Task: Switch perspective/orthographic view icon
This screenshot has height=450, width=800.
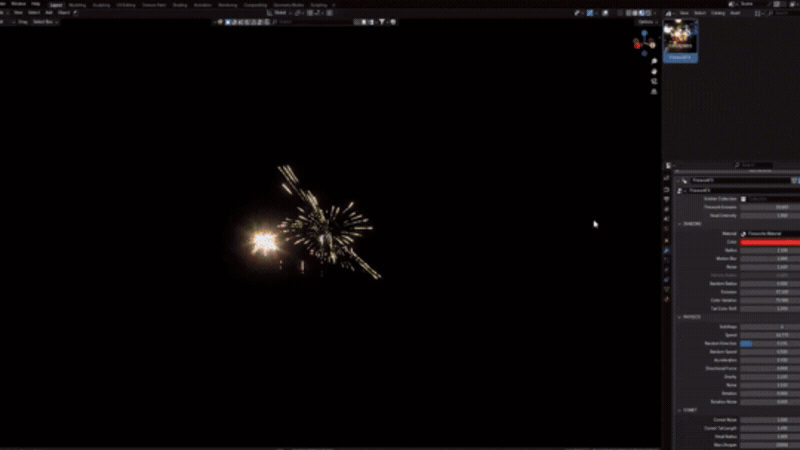Action: click(654, 92)
